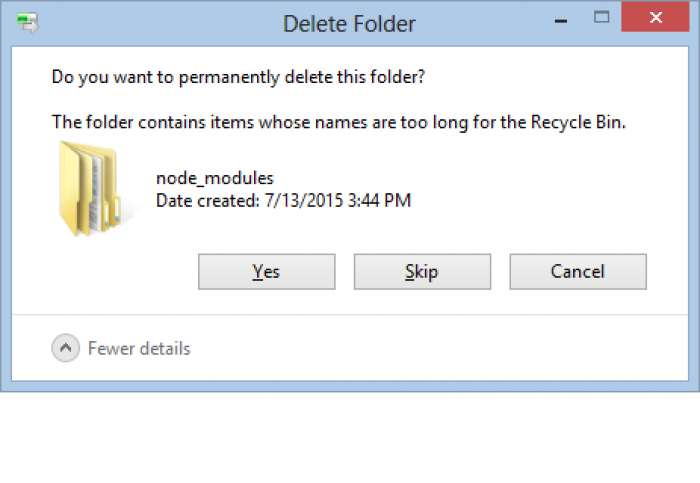Click the Delete Folder title text
Viewport: 700px width, 483px height.
pos(349,24)
